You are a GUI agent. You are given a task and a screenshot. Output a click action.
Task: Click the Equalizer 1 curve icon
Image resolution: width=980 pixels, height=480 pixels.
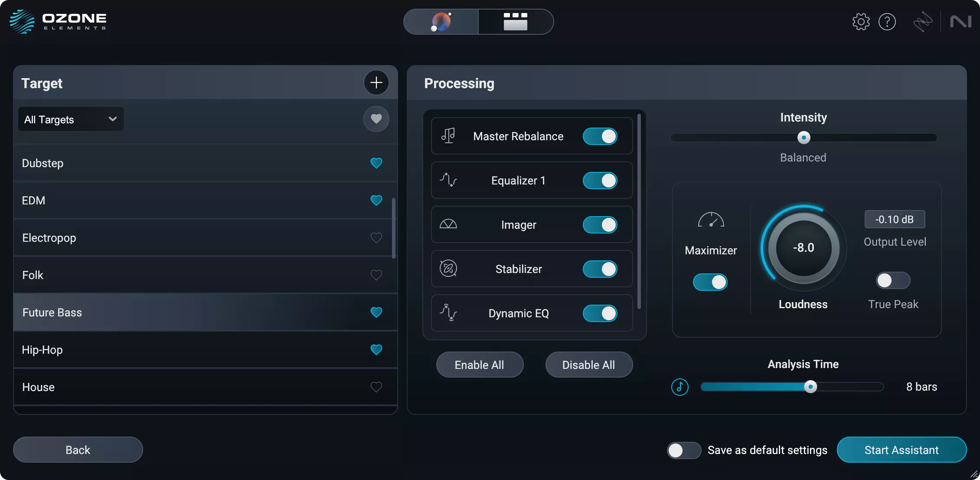click(449, 181)
